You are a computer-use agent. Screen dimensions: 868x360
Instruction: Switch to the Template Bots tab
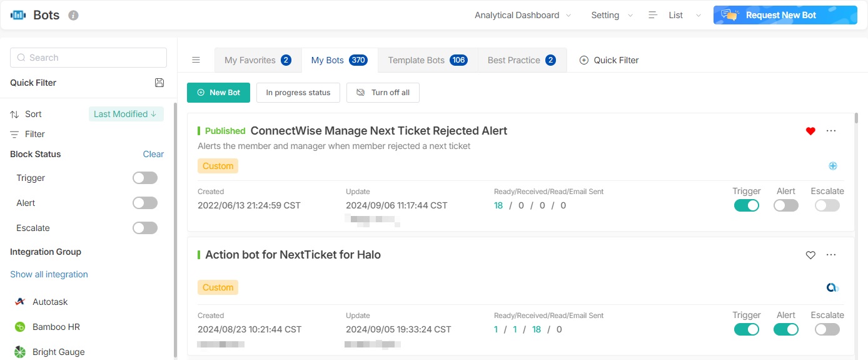[427, 60]
